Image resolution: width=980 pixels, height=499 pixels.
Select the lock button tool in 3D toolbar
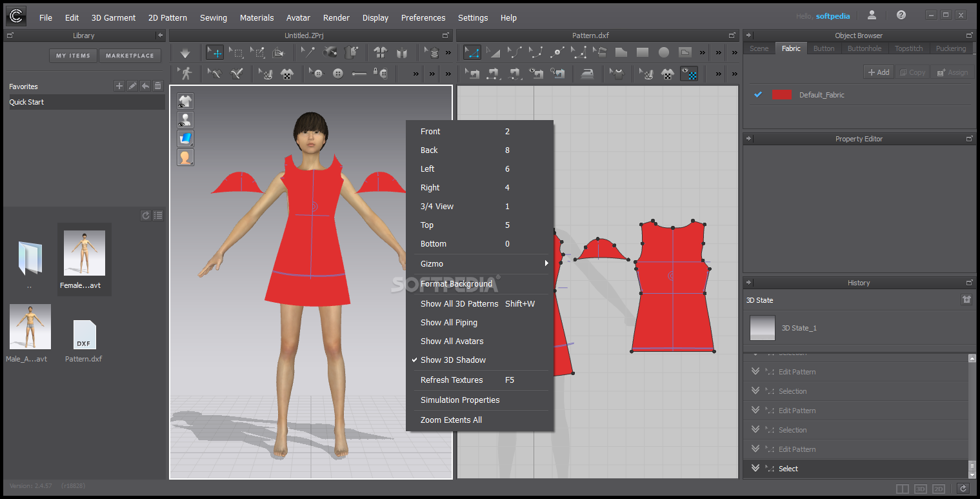380,74
